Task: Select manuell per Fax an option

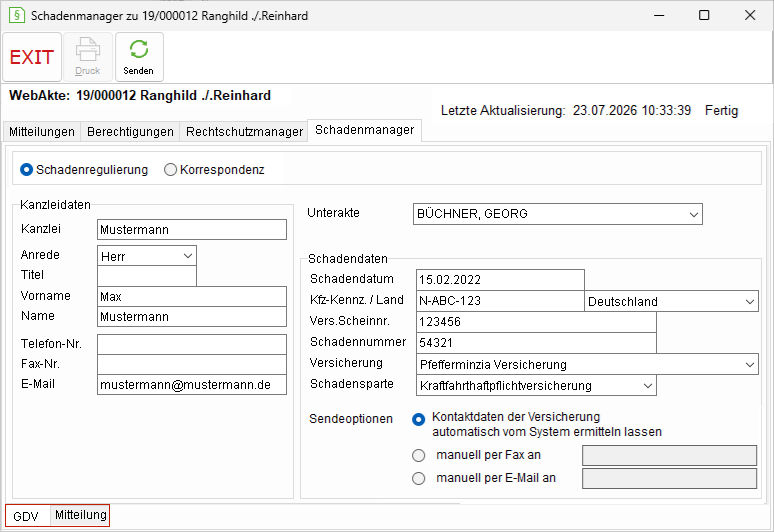Action: click(418, 455)
